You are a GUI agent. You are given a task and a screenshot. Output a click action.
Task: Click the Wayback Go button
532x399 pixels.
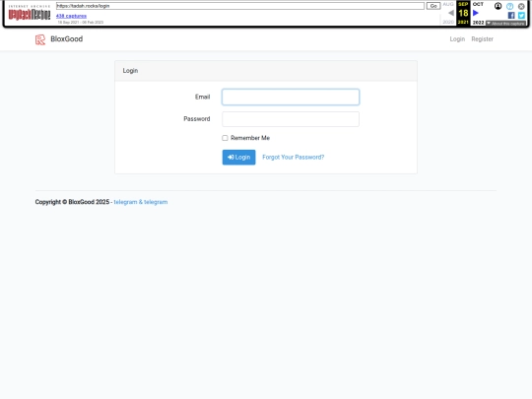pyautogui.click(x=433, y=6)
